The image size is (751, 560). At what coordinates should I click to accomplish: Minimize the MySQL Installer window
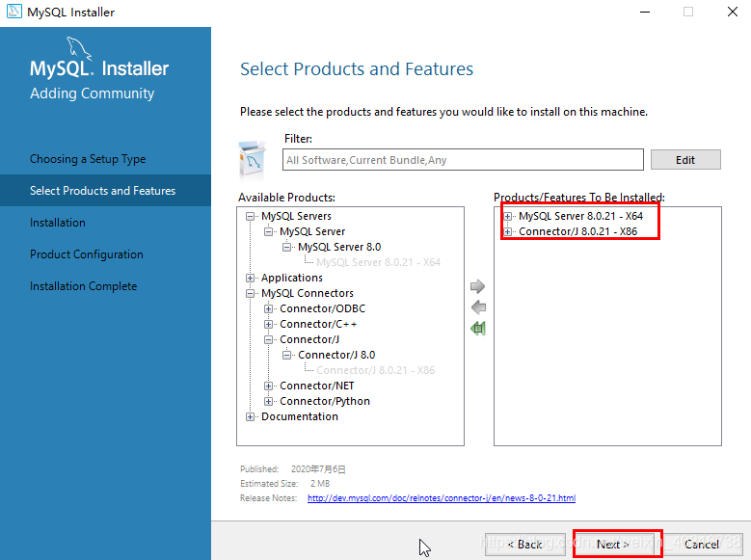[645, 12]
